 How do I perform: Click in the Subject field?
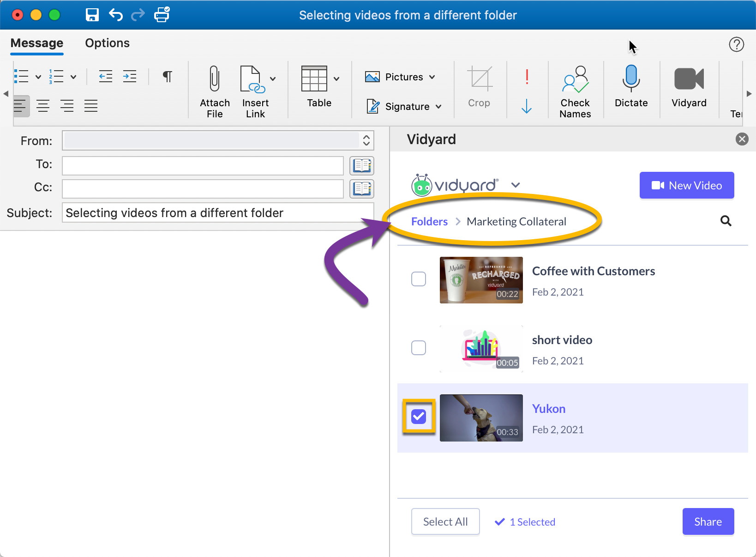tap(218, 212)
